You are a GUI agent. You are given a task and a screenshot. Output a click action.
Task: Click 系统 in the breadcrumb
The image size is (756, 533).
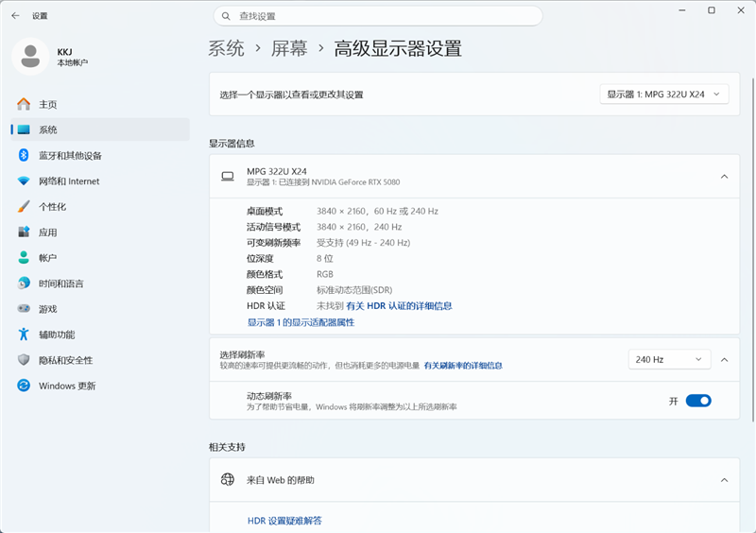(x=226, y=49)
